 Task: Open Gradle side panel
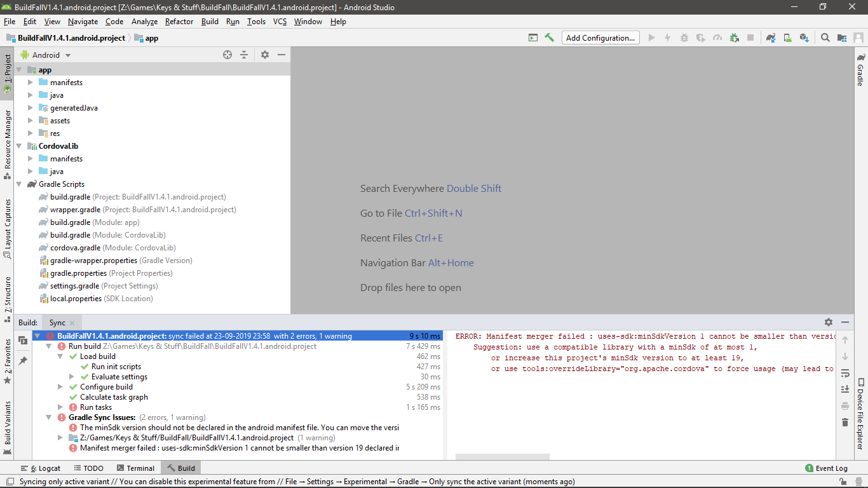(x=860, y=69)
